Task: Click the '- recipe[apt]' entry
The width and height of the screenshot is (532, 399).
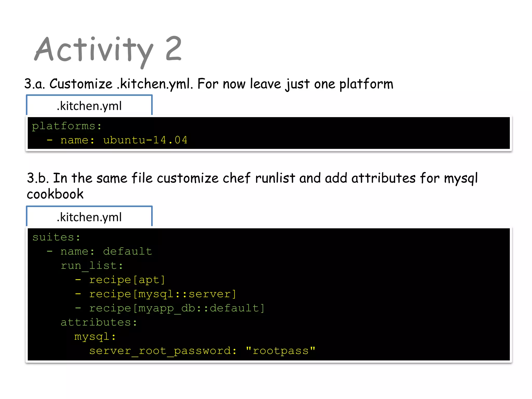Action: pos(120,280)
